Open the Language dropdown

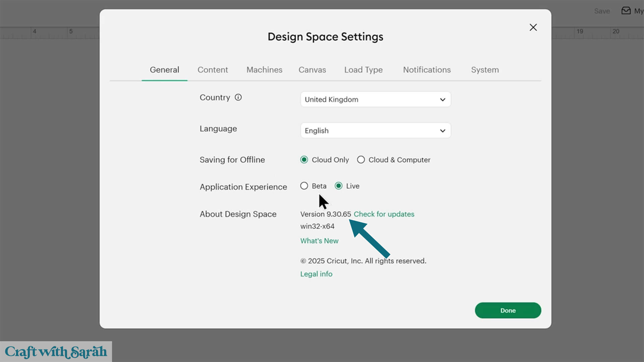[375, 131]
